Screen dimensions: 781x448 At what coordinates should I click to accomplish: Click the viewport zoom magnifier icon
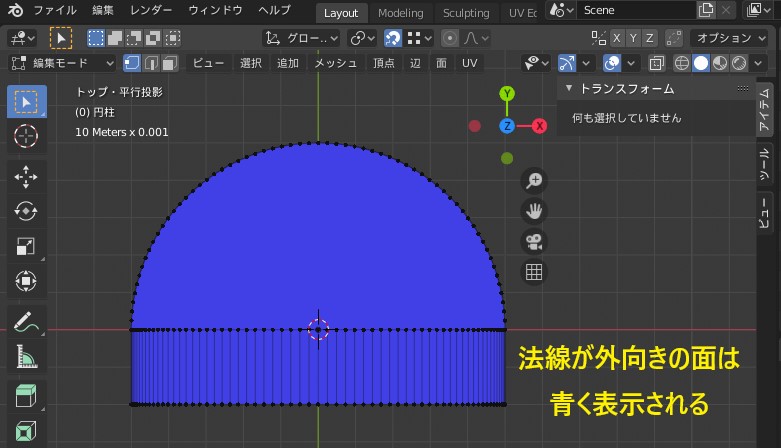point(534,180)
